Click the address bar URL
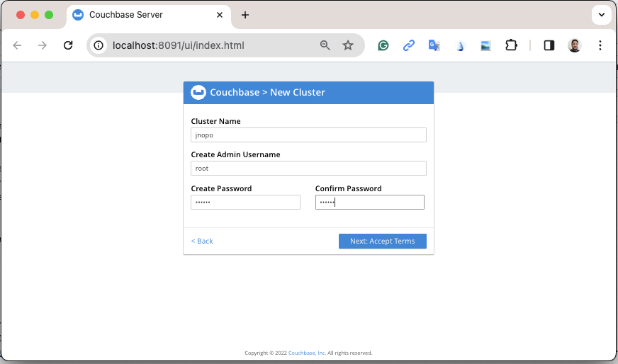 pos(179,45)
